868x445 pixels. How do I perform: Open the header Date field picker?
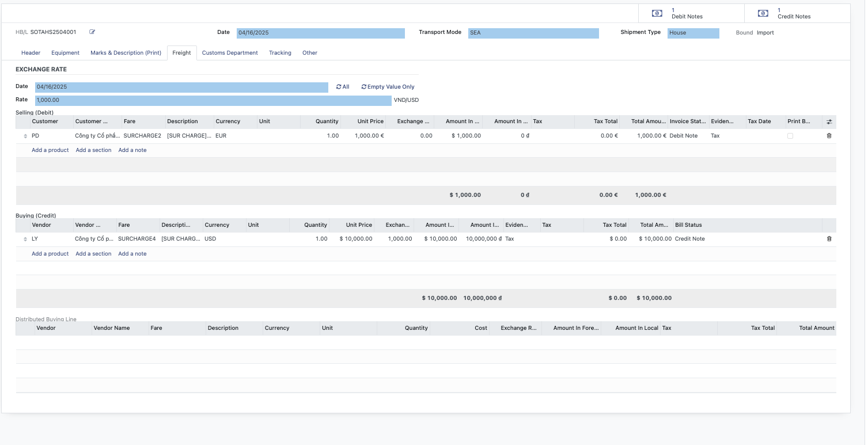(320, 33)
